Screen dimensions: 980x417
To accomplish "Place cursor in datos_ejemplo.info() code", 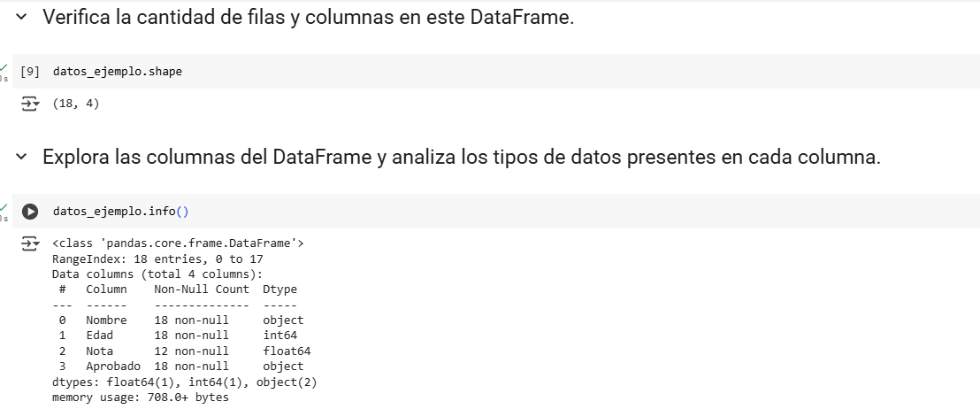I will (x=120, y=212).
